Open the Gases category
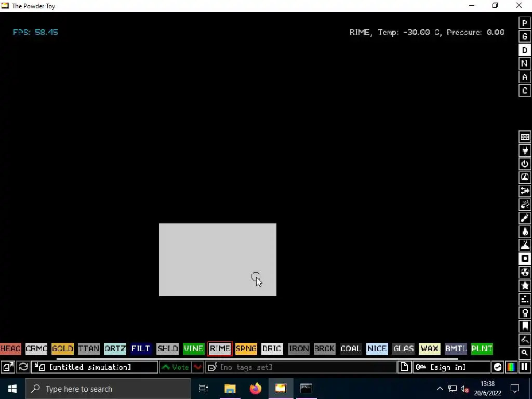532x399 pixels. pos(525,218)
